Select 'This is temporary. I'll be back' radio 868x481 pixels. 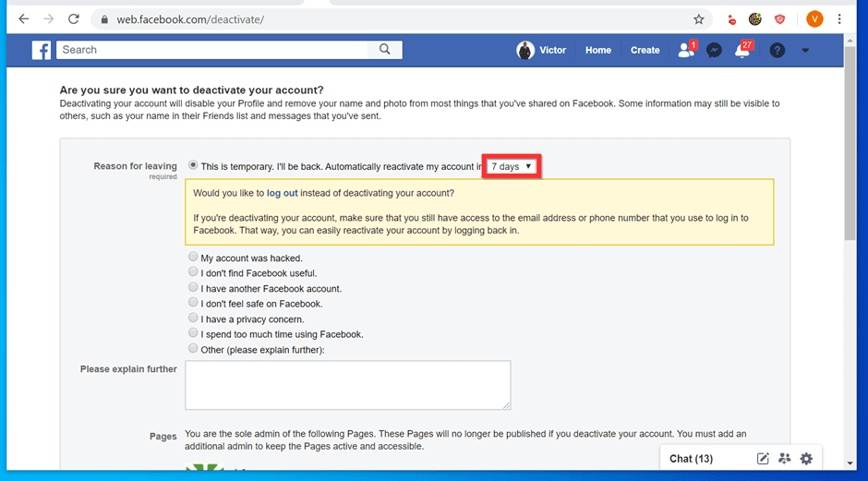(193, 165)
